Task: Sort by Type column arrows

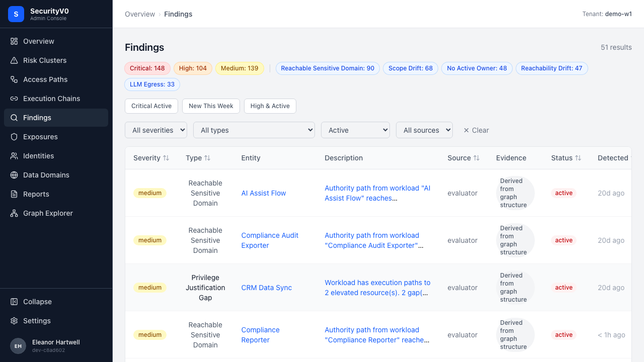Action: point(207,158)
